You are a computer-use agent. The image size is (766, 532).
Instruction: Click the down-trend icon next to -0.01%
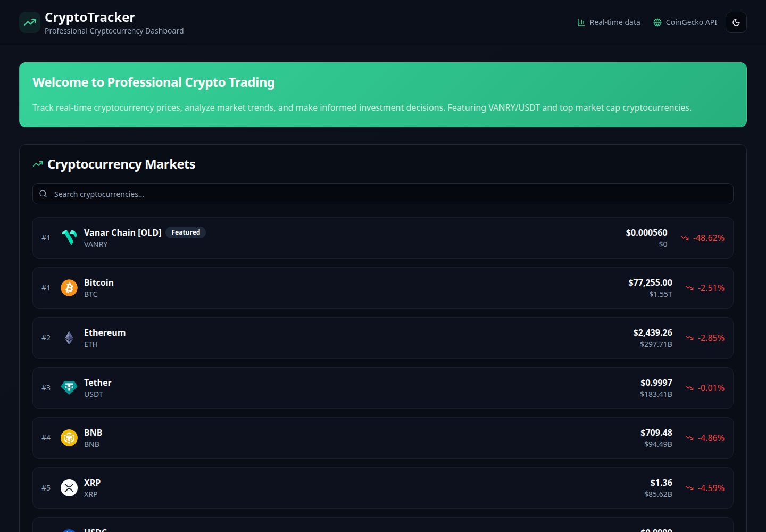(x=689, y=388)
